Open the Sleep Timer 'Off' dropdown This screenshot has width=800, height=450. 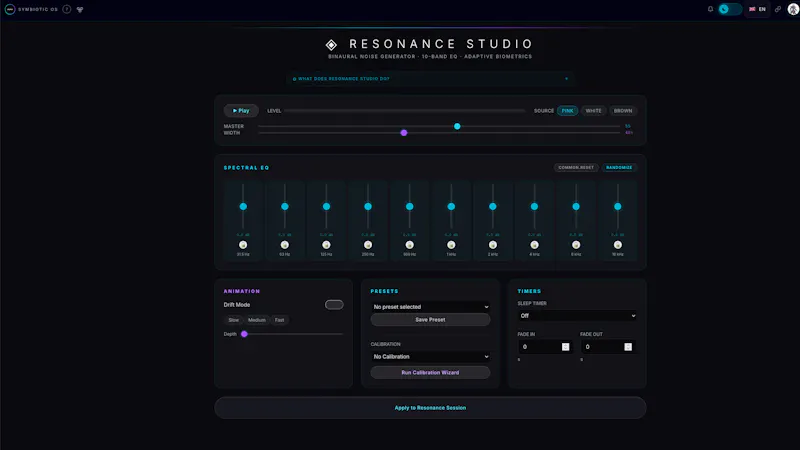(577, 316)
